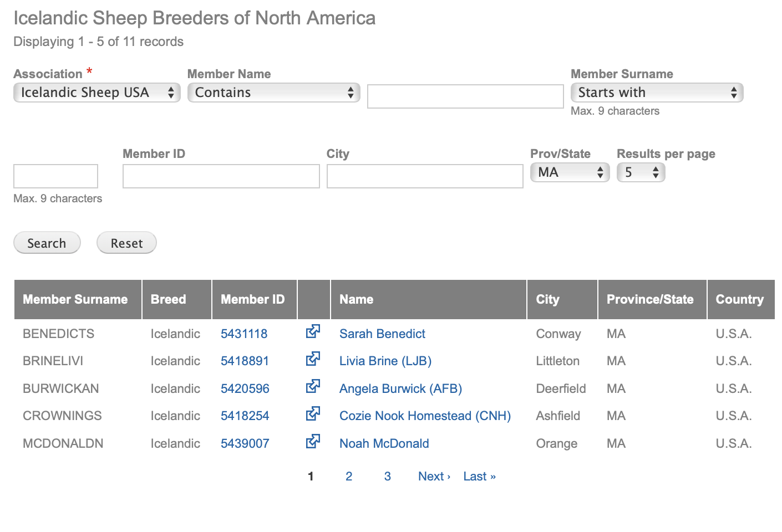Open external link icon for Angela Burwick
Viewport: 782px width, 532px height.
tap(313, 386)
